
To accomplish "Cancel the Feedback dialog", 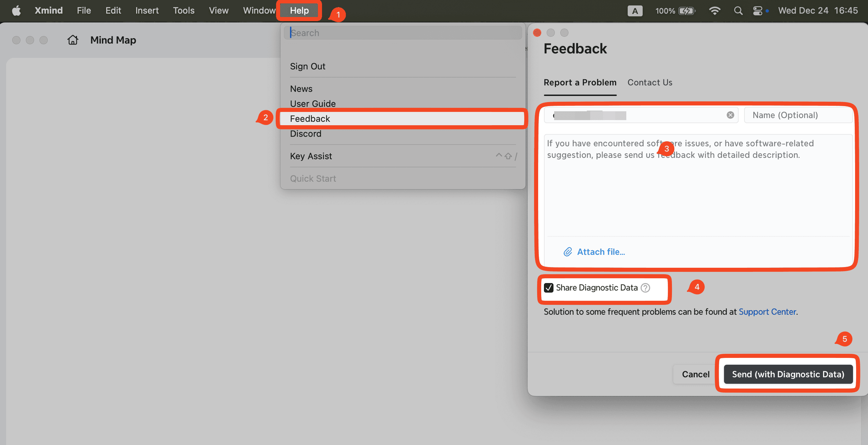I will click(695, 374).
